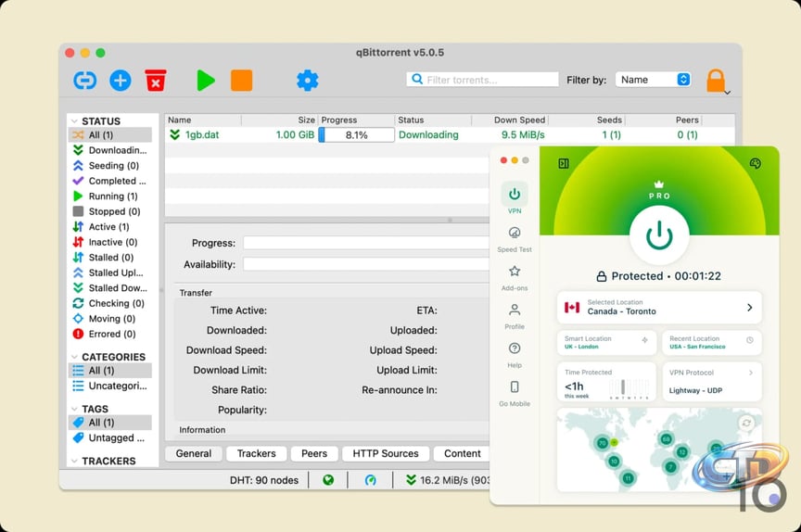Switch to the HTTP Sources tab

point(386,453)
